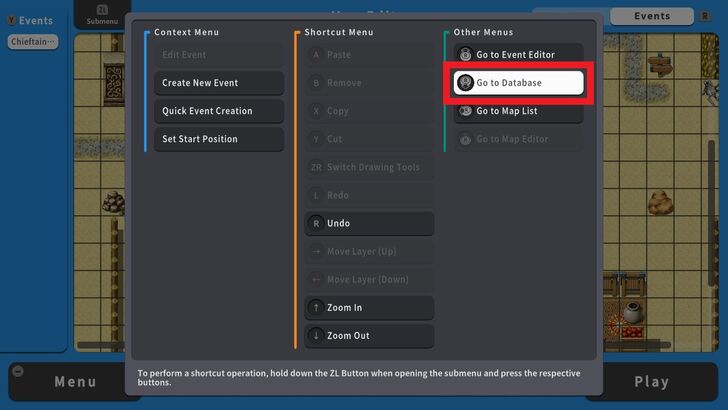
Task: Click the R button icon beside Undo
Action: [317, 223]
